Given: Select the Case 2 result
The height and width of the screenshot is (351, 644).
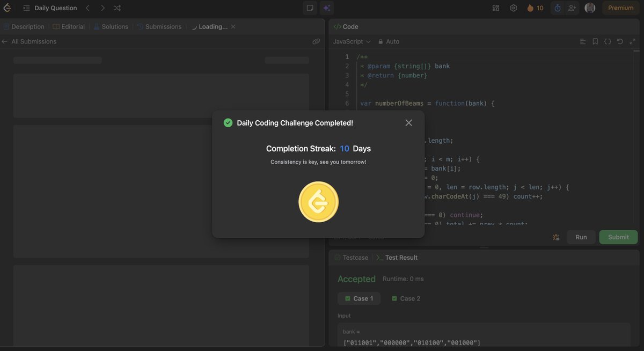Looking at the screenshot, I should point(406,298).
